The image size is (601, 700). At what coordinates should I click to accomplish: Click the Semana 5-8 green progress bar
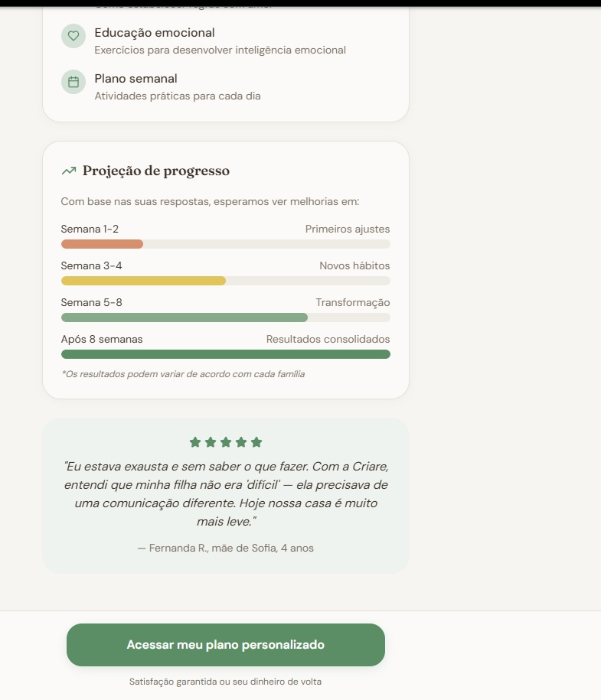coord(184,317)
